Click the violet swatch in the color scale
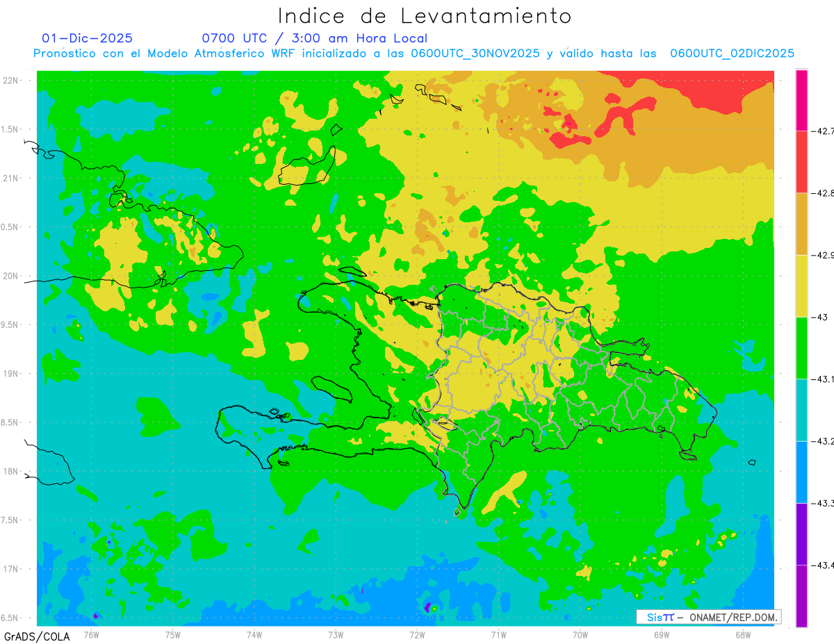 [801, 534]
